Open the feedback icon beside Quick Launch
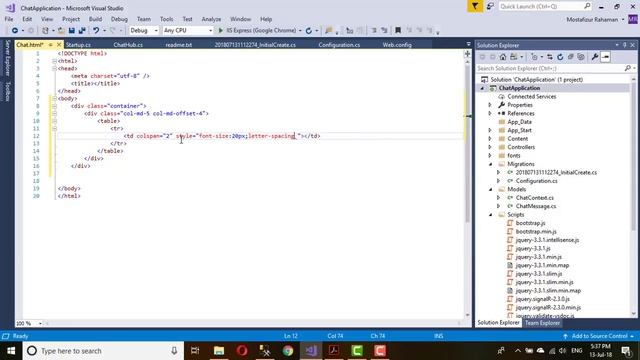Image resolution: width=640 pixels, height=360 pixels. click(490, 7)
